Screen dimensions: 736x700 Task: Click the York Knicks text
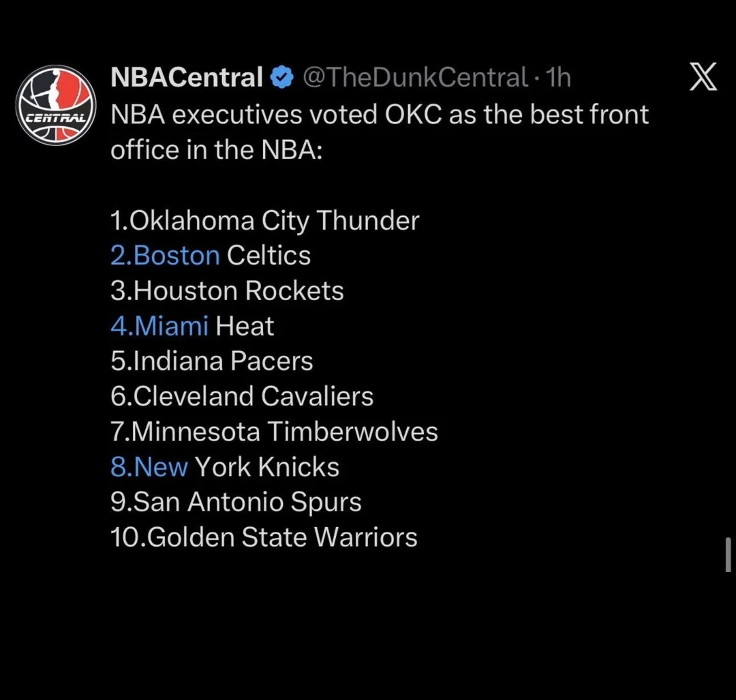(x=267, y=467)
